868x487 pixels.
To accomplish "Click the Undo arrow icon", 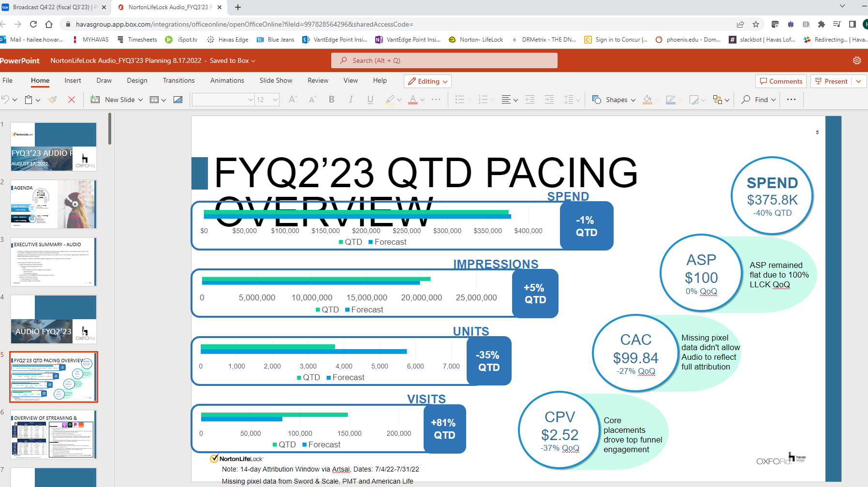I will pos(5,100).
